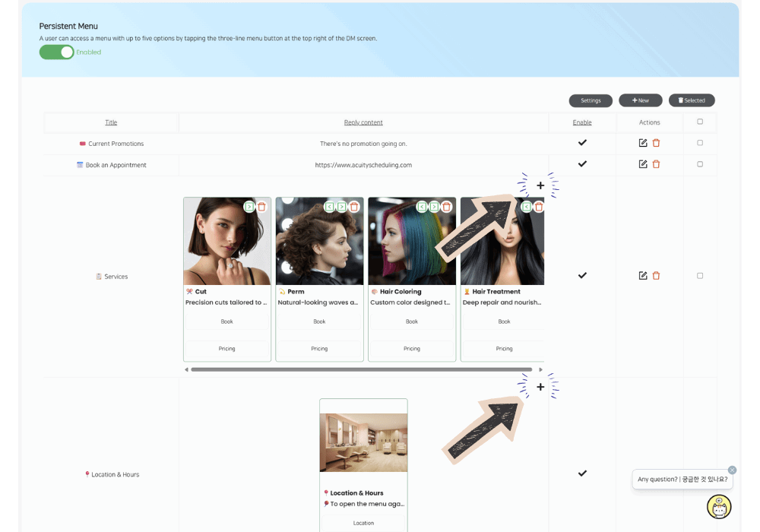The height and width of the screenshot is (532, 760).
Task: Toggle enable checkmark for Book an Appointment
Action: tap(583, 163)
